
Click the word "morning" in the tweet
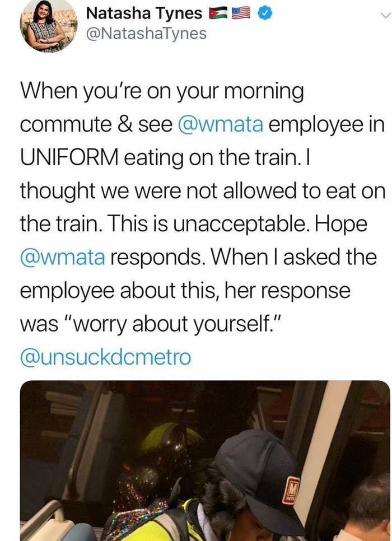(264, 92)
